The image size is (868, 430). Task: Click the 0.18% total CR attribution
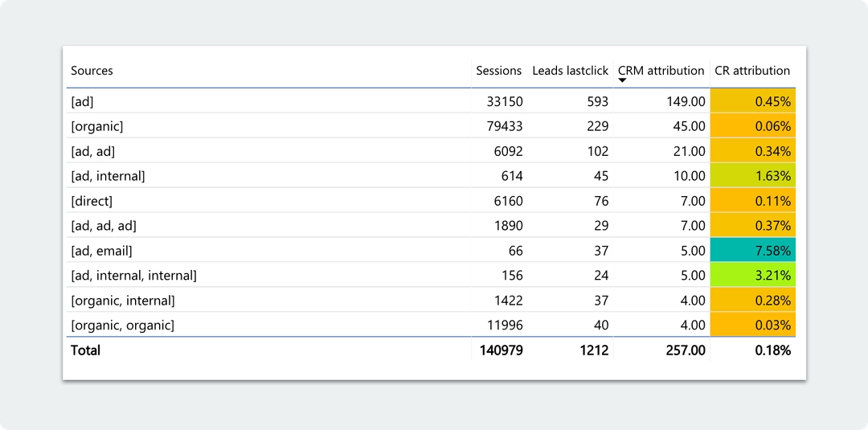773,350
